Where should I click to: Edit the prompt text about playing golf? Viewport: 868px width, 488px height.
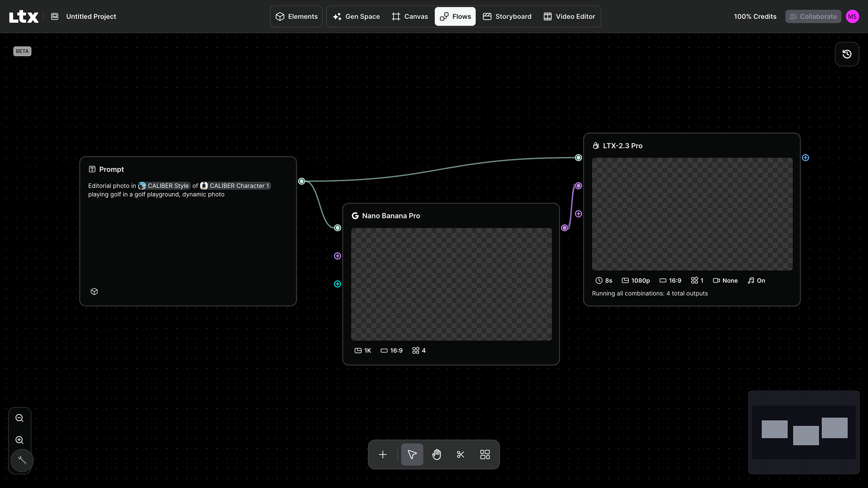tap(156, 195)
